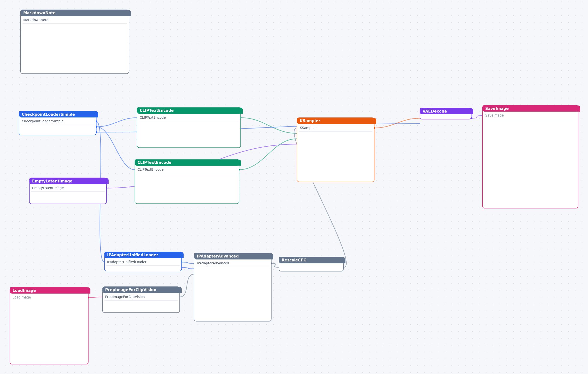588x374 pixels.
Task: Click the LoadImage output port dot
Action: pos(88,298)
